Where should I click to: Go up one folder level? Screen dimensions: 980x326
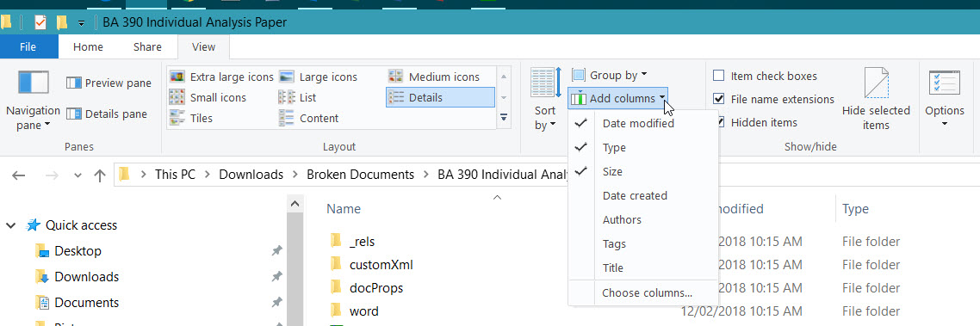pyautogui.click(x=99, y=175)
